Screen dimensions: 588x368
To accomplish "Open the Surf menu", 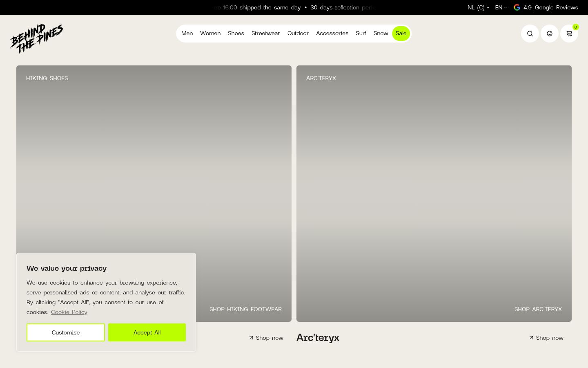I will point(361,34).
